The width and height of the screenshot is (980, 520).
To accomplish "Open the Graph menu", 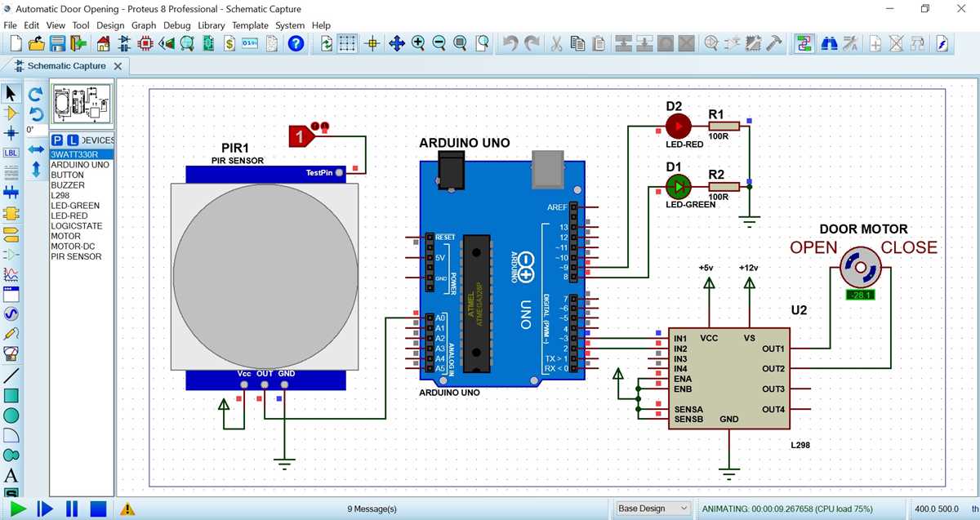I will click(144, 25).
